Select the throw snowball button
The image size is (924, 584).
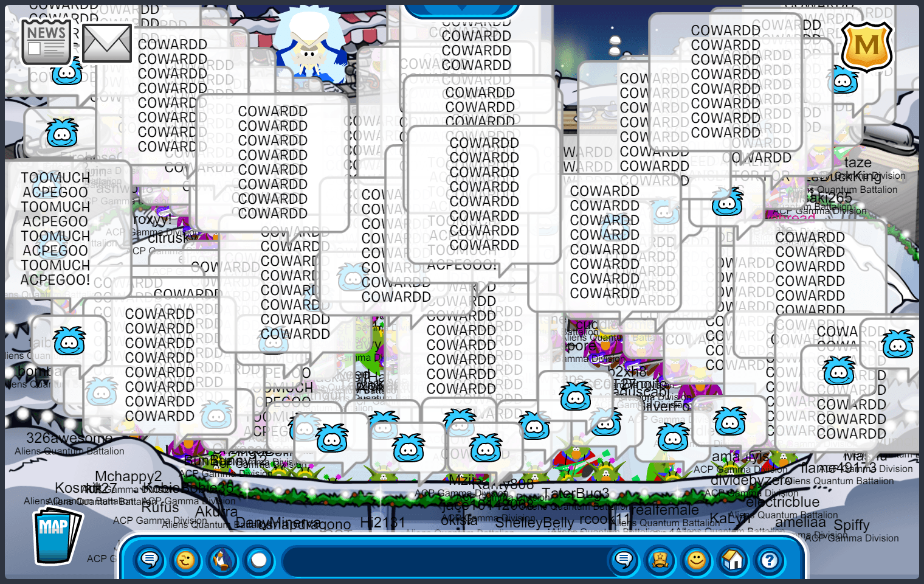[x=259, y=560]
